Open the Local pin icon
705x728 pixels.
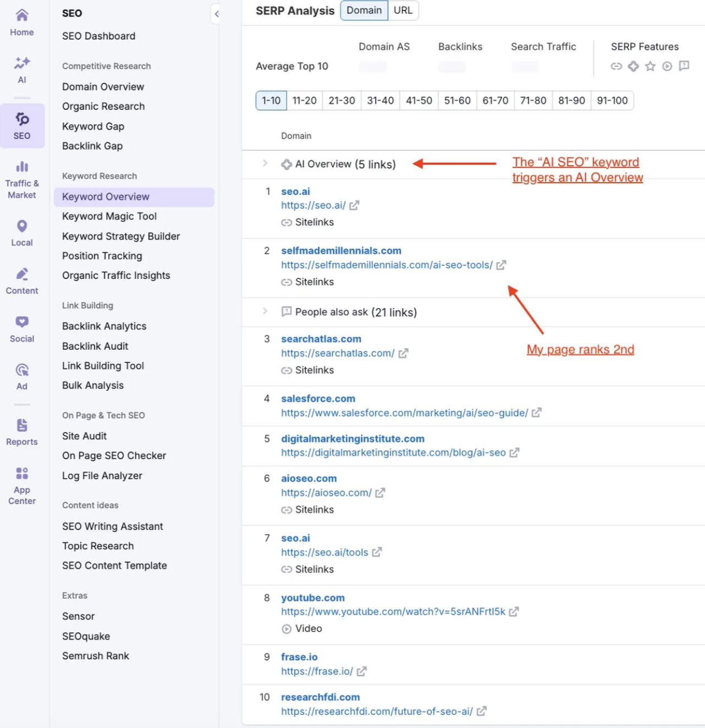coord(22,226)
